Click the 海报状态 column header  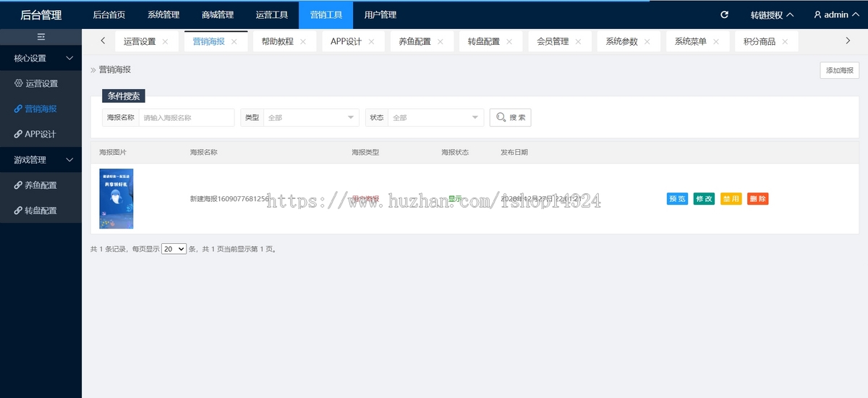click(455, 153)
